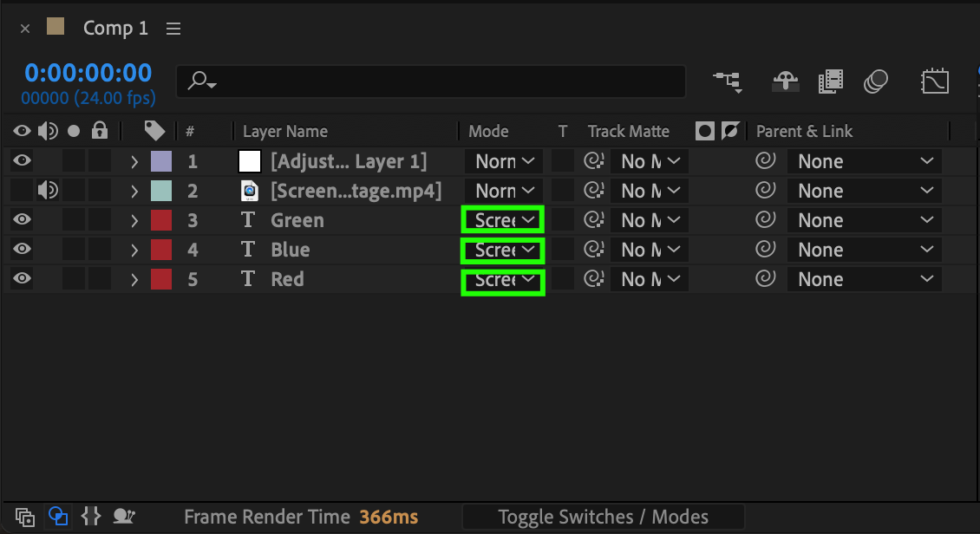Mute audio of the Screen footage mp4 layer

click(x=48, y=191)
